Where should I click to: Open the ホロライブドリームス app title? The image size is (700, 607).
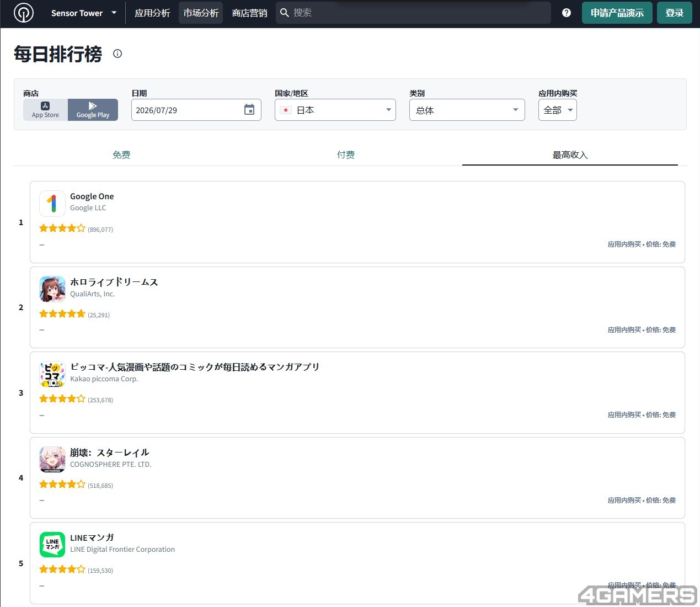pyautogui.click(x=114, y=282)
